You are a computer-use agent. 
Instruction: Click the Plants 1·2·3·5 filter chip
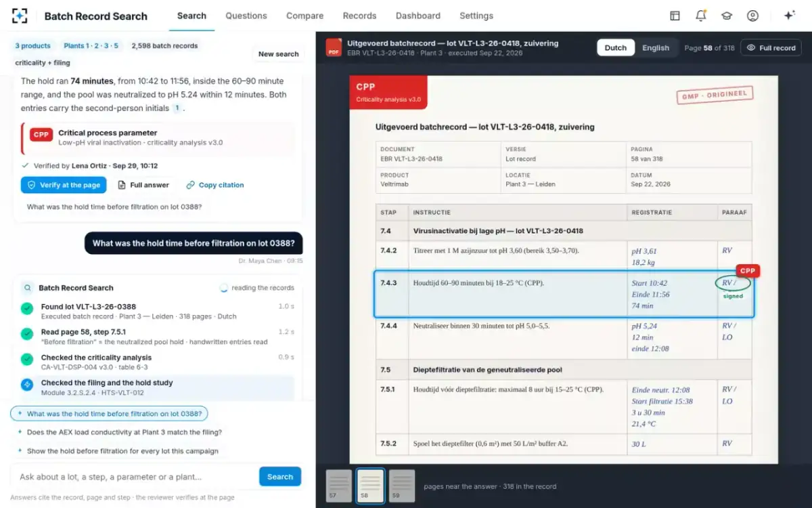91,46
